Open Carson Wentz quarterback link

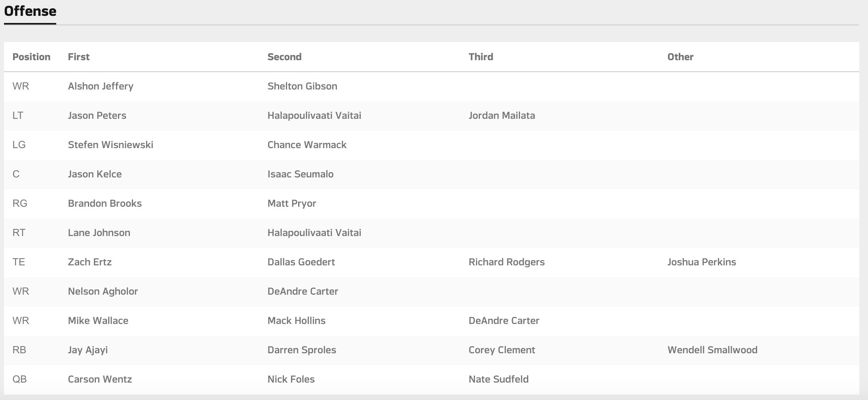tap(100, 379)
